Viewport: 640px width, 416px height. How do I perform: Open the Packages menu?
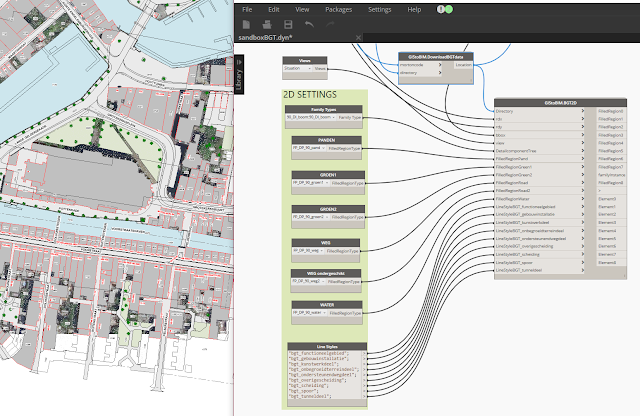point(338,9)
